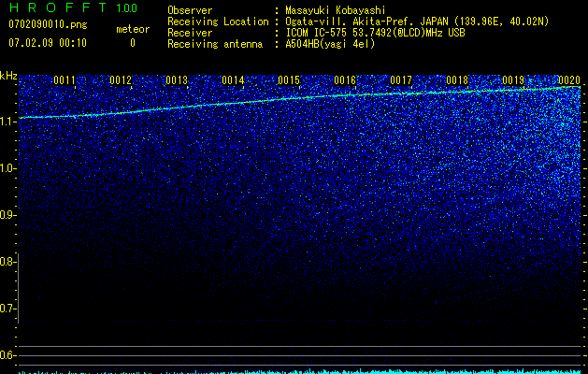Click the kHz axis unit label
The image size is (588, 374).
8,76
